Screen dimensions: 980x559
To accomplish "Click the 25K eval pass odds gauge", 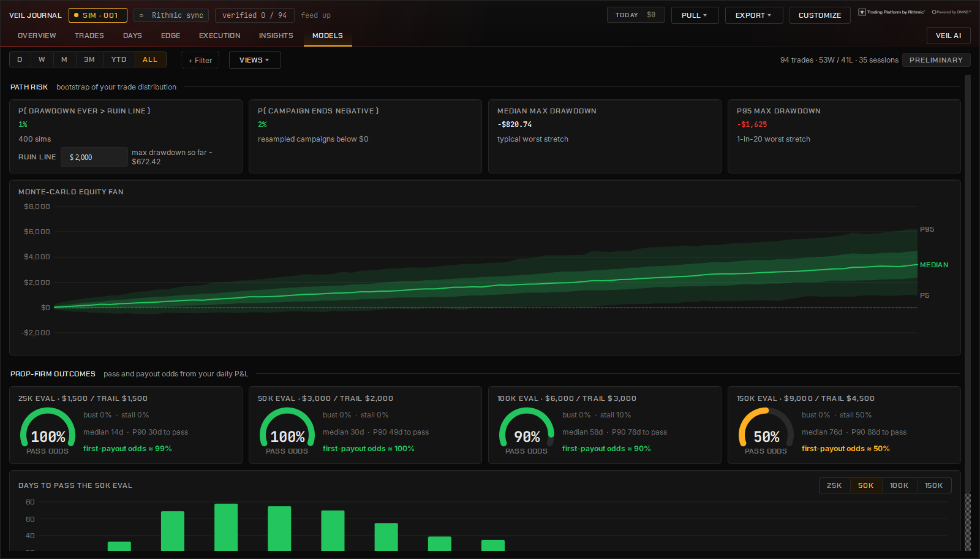I will tap(48, 430).
